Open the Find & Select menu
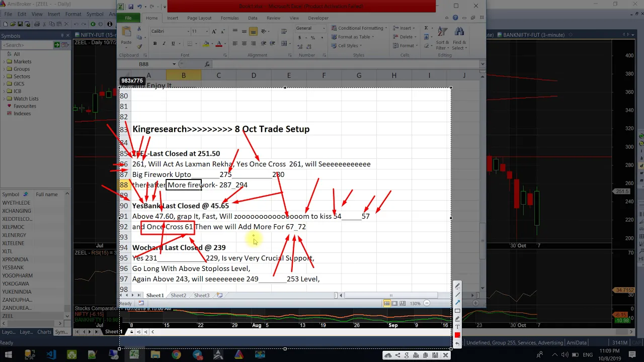 click(459, 38)
